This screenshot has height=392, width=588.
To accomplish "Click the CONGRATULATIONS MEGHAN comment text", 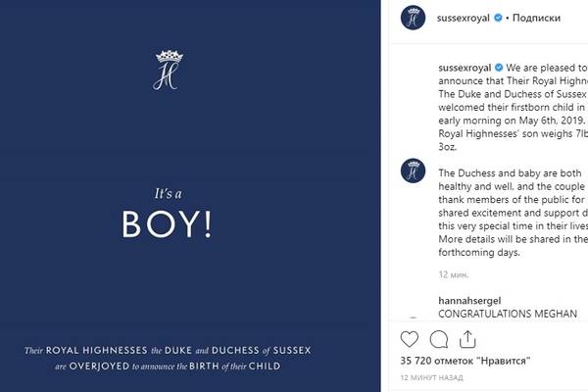I will [x=507, y=315].
